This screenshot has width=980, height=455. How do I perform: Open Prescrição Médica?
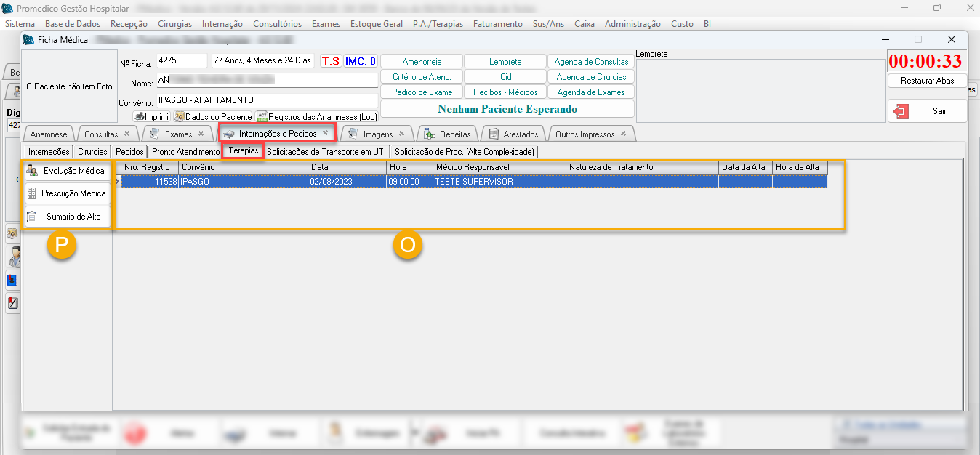point(67,193)
